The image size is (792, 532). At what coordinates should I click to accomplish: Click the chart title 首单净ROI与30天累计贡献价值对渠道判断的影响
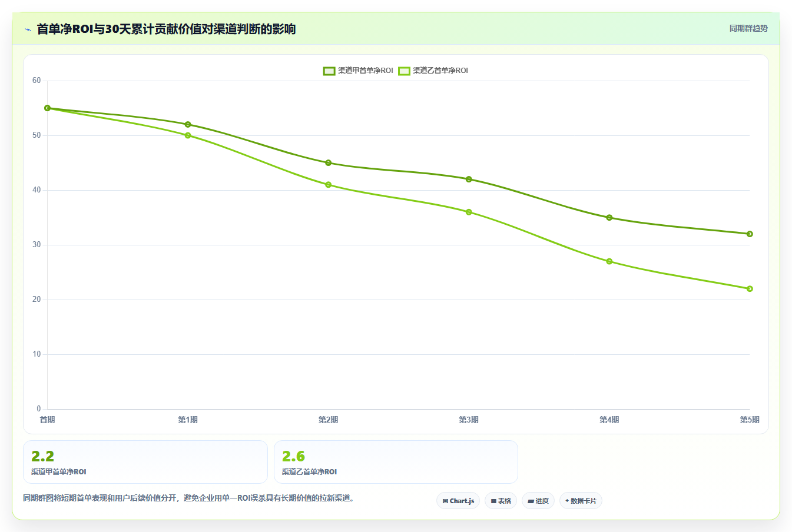click(x=166, y=29)
